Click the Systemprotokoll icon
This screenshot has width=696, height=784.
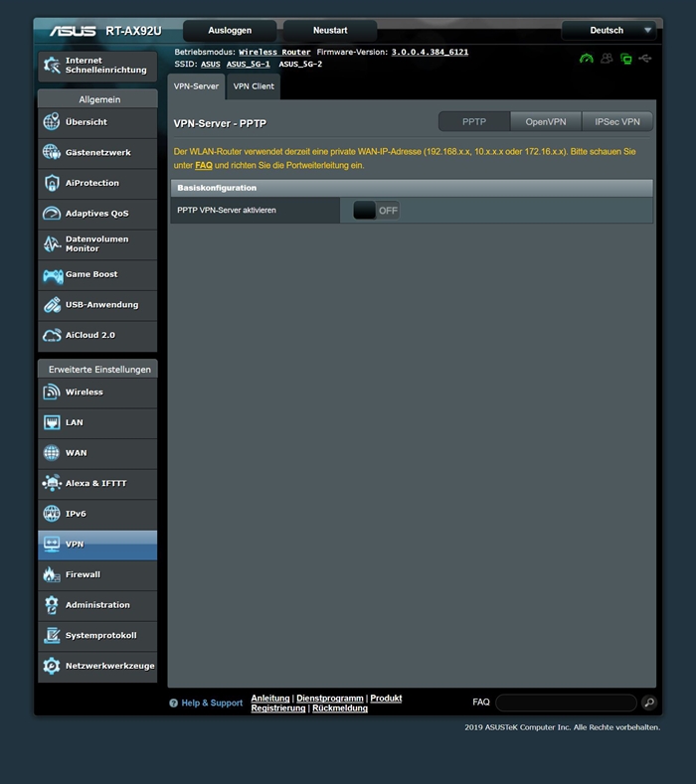[x=52, y=635]
